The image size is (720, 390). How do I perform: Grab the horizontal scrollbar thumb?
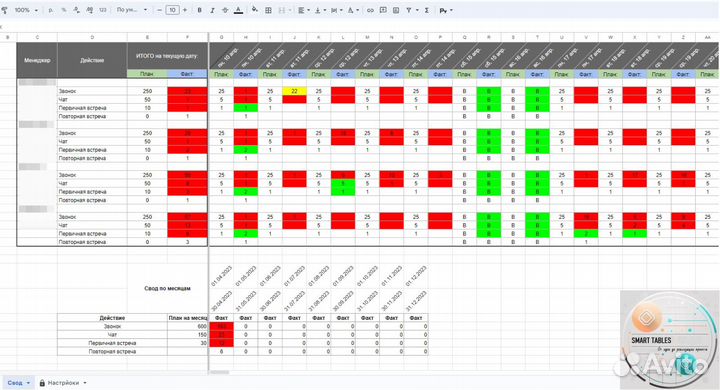pyautogui.click(x=220, y=373)
